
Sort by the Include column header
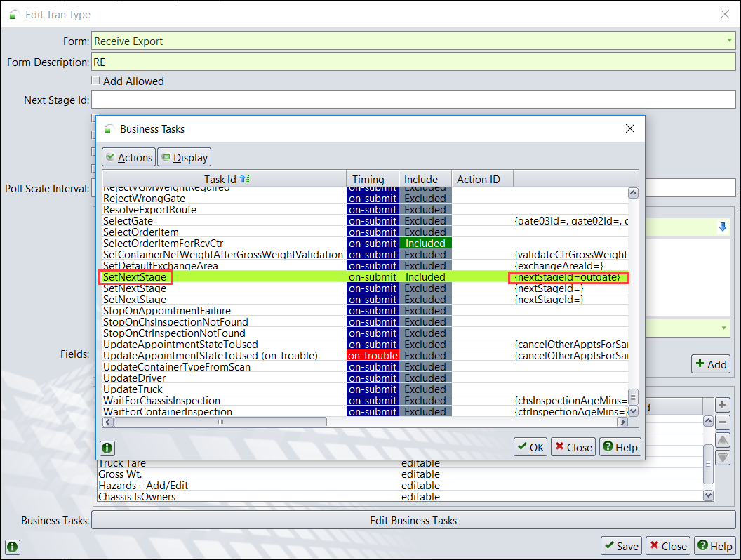(x=425, y=179)
